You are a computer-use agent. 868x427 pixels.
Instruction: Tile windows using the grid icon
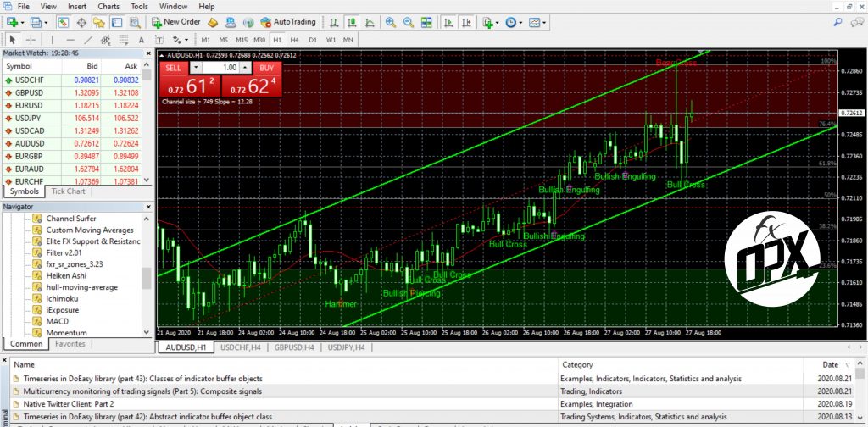click(427, 22)
